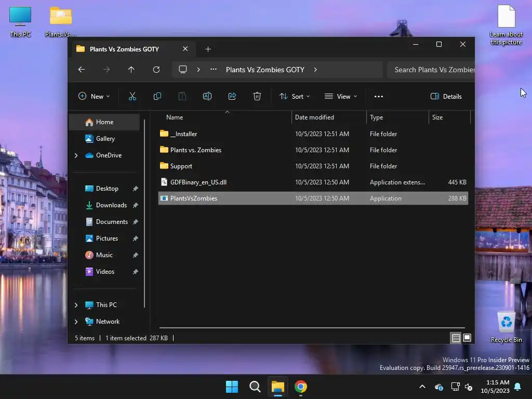This screenshot has height=399, width=532.
Task: Click the OneDrive tray cloud icon
Action: point(438,387)
